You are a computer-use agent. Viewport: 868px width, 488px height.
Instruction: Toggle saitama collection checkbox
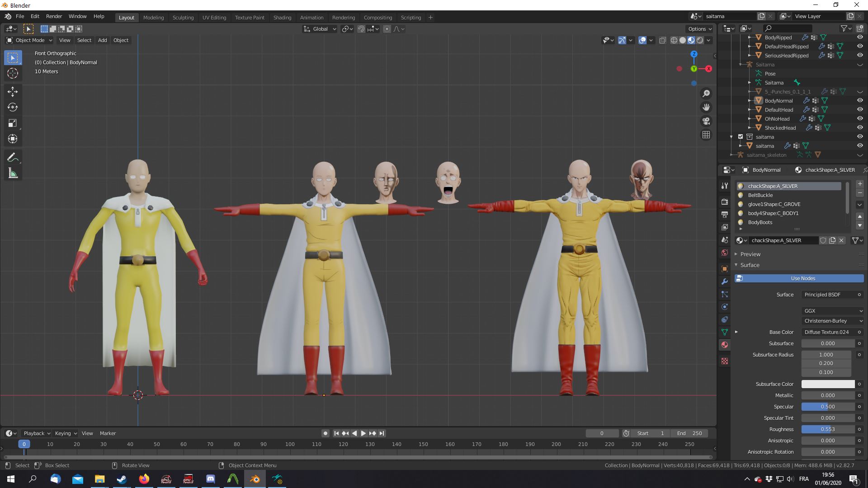(x=741, y=136)
